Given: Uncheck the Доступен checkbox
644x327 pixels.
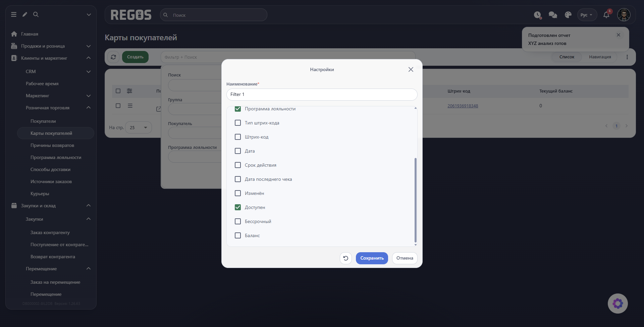Looking at the screenshot, I should tap(238, 207).
